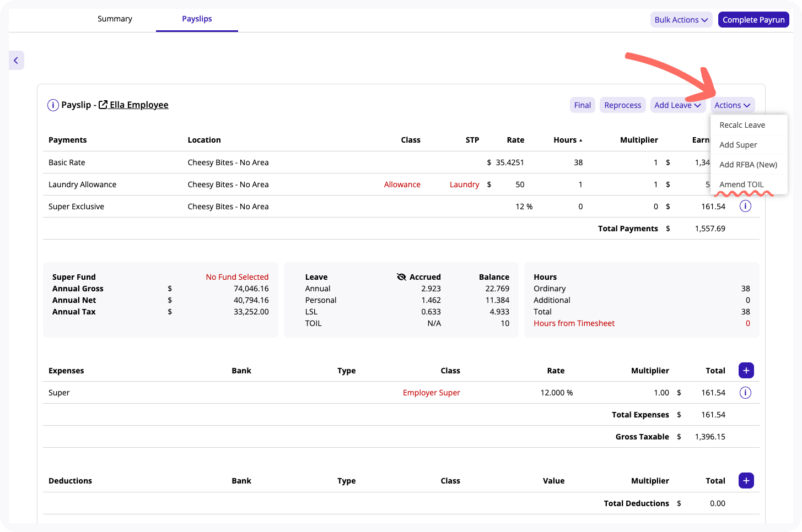Add a new expense with the plus icon
The height and width of the screenshot is (532, 802).
pos(746,371)
